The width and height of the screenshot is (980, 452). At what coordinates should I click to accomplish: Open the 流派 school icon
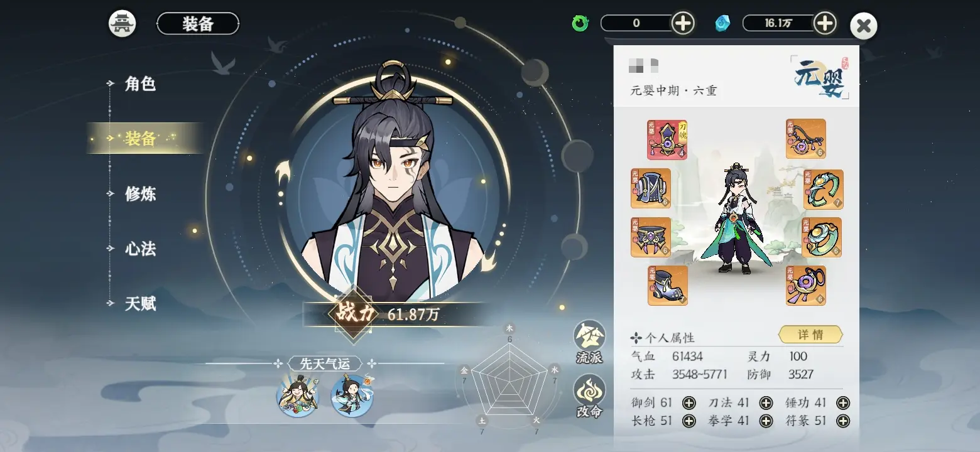coord(589,342)
